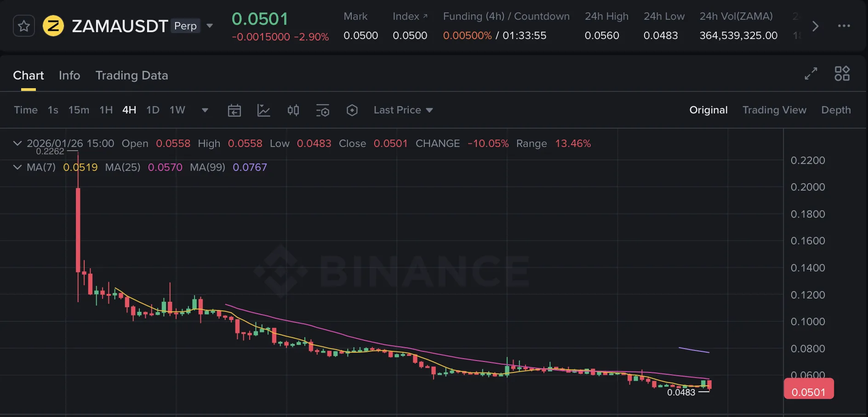The width and height of the screenshot is (868, 417).
Task: Open the Trading Data tab
Action: point(131,75)
